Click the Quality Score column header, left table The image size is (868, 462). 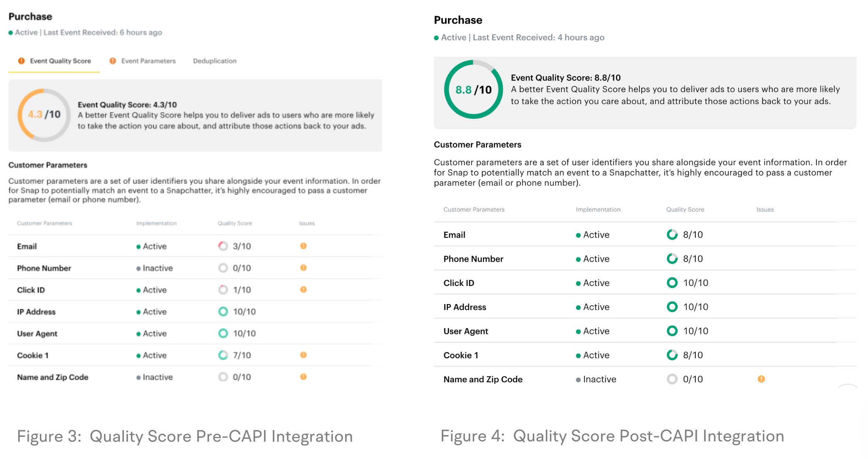[235, 223]
